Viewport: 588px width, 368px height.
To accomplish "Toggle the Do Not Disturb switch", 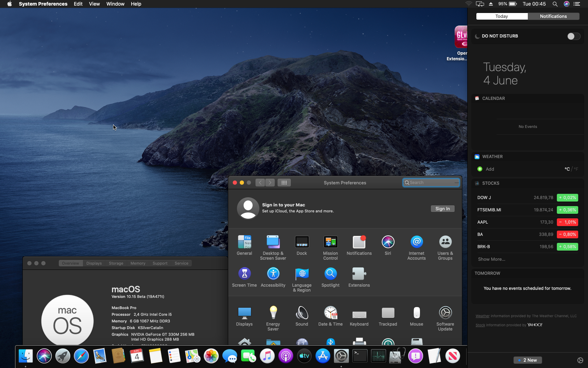I will coord(574,36).
